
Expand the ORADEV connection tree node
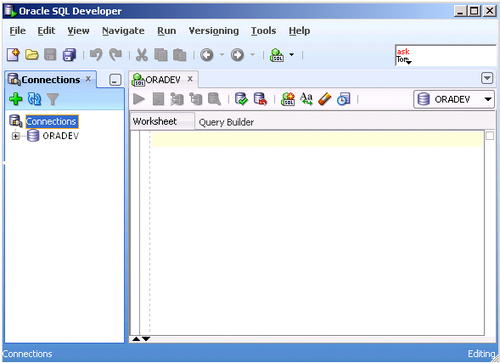point(15,136)
